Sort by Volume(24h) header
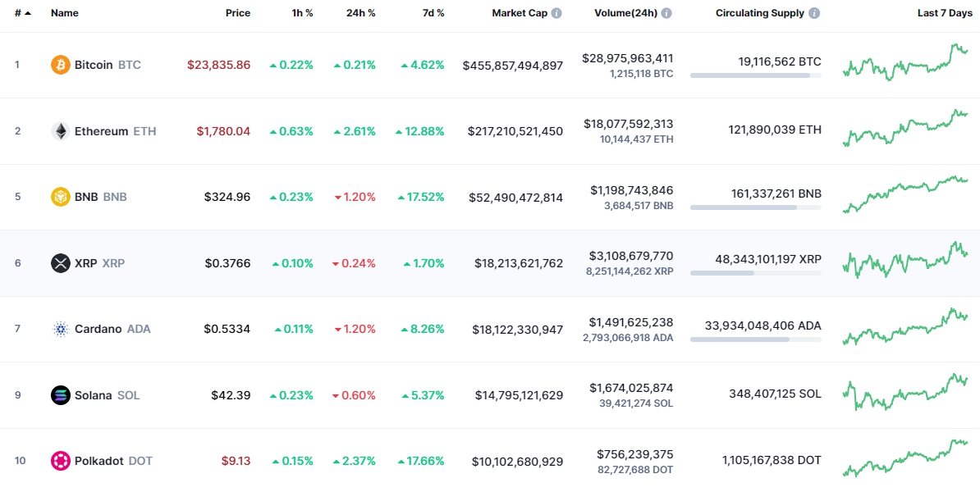Viewport: 980px width, 492px height. click(x=625, y=13)
